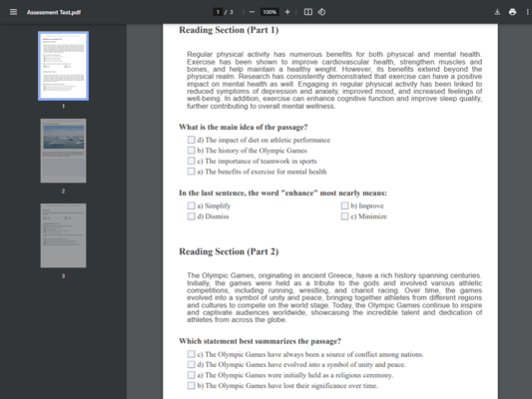Check 'always been a source of conflict' option

192,354
